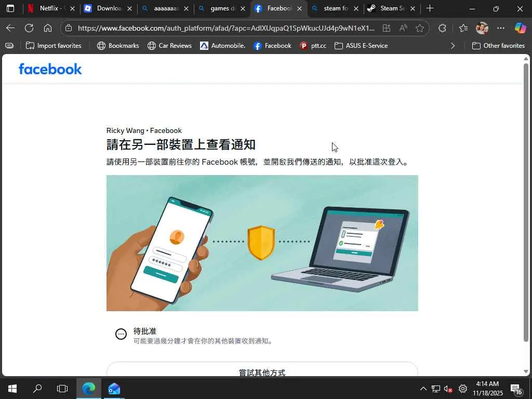Click the Edge browser taskbar icon
Viewport: 532px width, 399px height.
[88, 389]
